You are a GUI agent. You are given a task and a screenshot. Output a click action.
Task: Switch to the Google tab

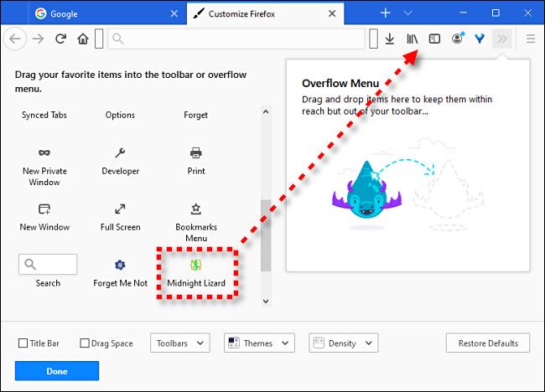tap(108, 13)
